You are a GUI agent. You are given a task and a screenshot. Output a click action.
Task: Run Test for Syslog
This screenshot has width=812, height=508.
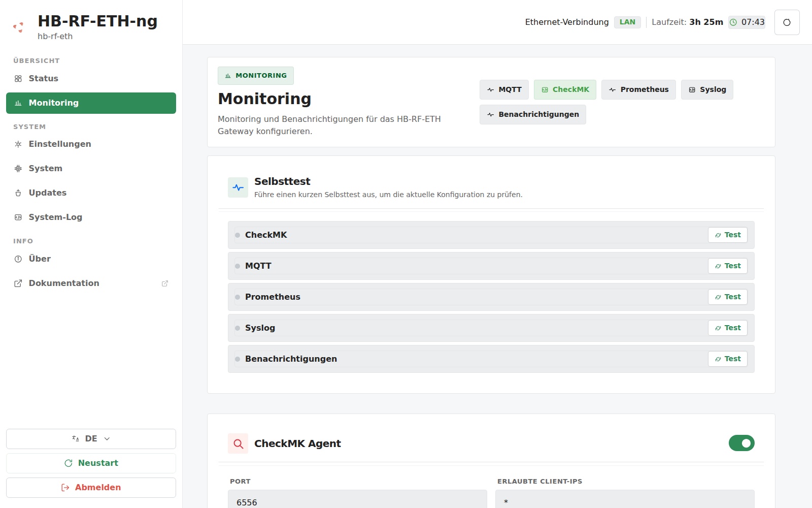click(728, 328)
